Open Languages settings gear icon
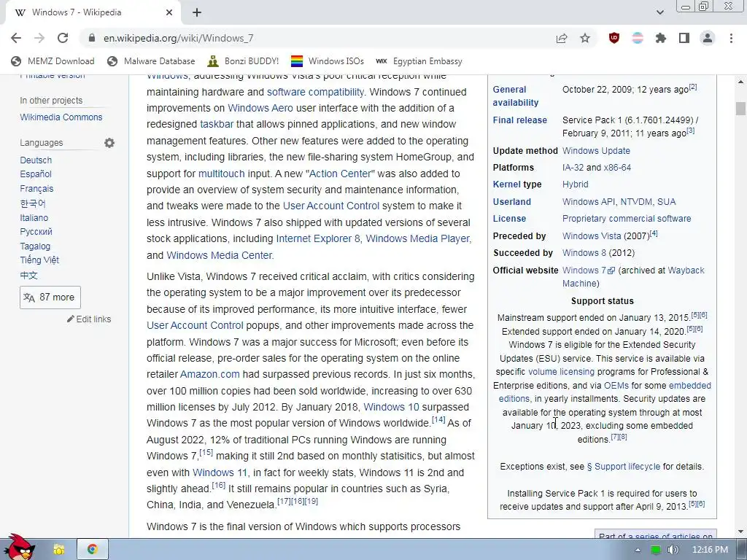Image resolution: width=747 pixels, height=560 pixels. 109,143
